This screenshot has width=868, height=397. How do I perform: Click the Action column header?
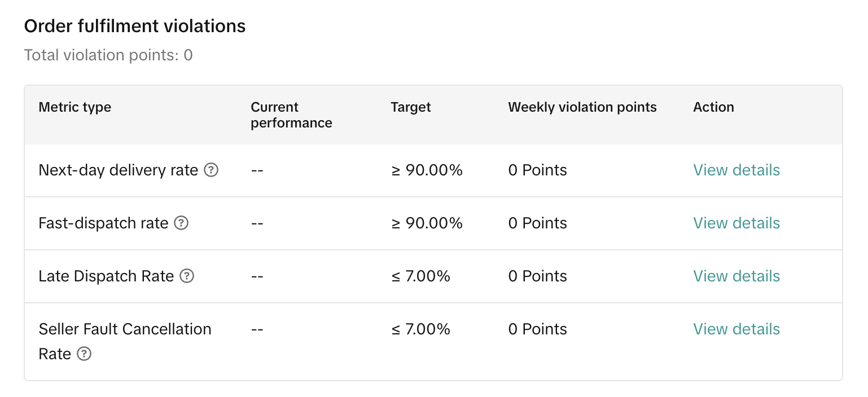click(x=713, y=107)
